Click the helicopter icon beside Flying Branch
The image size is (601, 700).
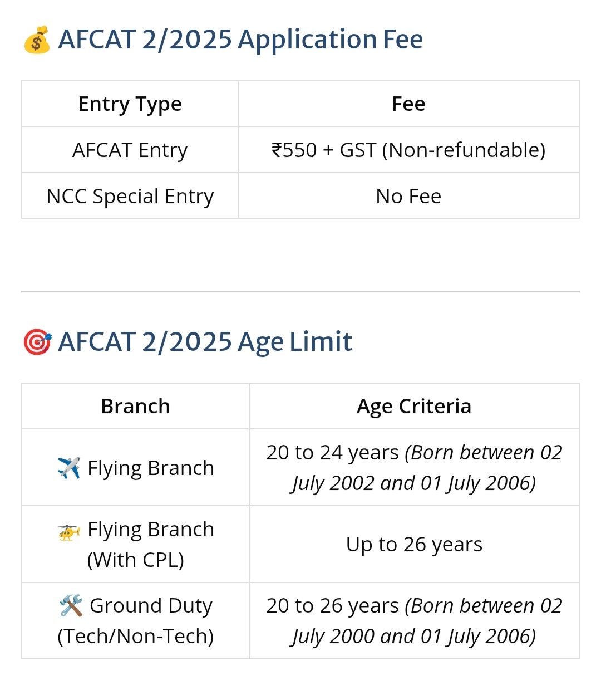pos(69,532)
